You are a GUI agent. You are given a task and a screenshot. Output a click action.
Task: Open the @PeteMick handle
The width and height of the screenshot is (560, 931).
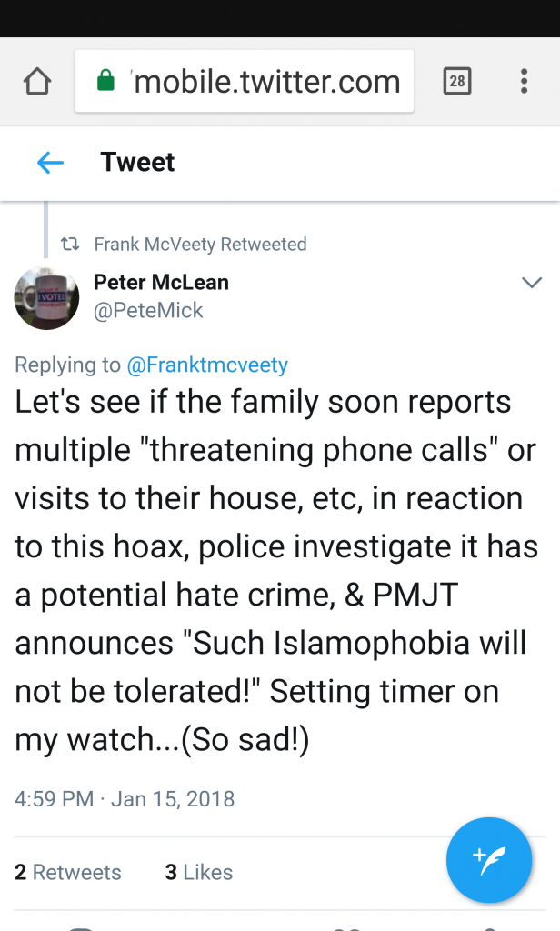click(x=148, y=311)
